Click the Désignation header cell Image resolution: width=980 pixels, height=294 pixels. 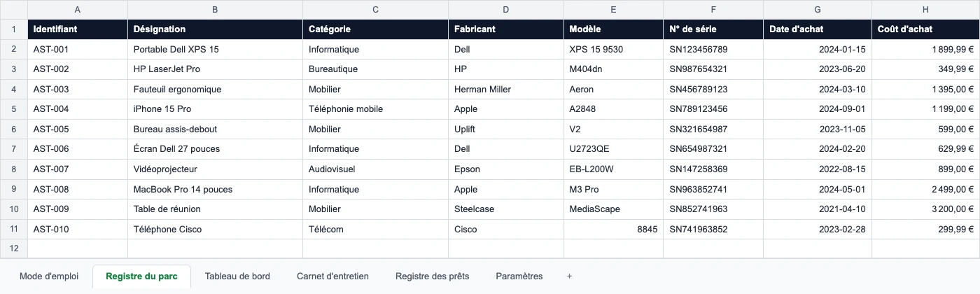pyautogui.click(x=216, y=29)
